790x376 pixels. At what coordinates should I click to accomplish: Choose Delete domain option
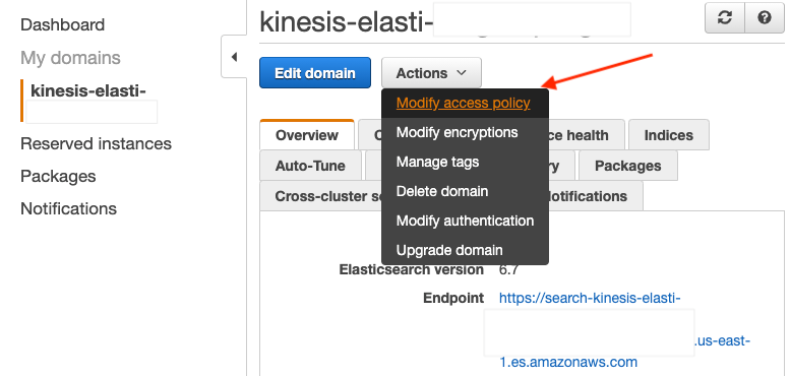442,192
